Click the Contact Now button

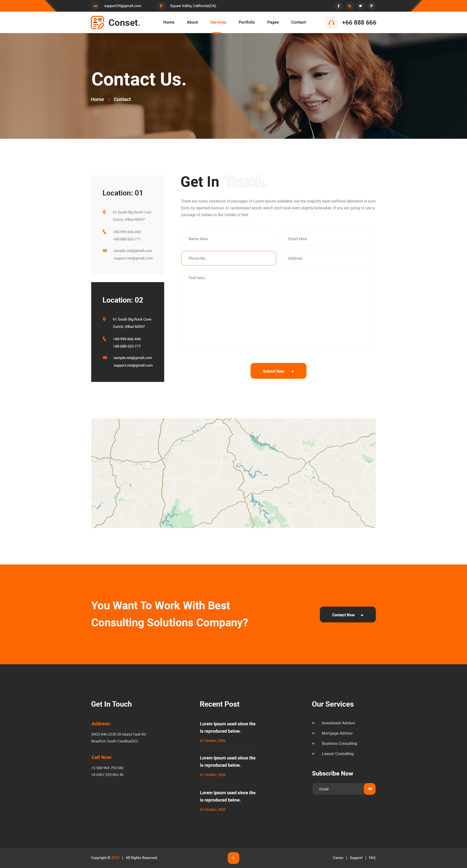click(x=347, y=615)
